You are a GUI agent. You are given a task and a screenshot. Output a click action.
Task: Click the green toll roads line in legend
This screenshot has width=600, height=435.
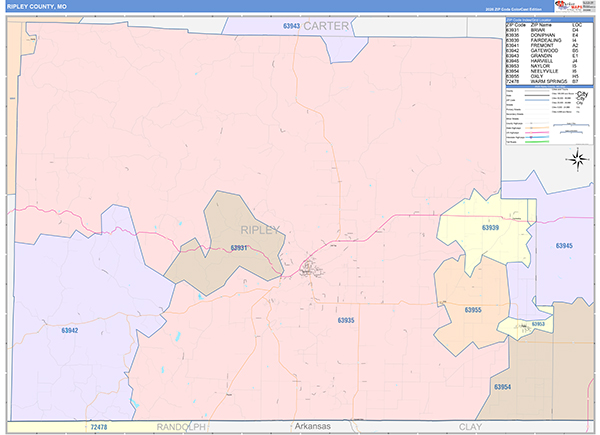[537, 142]
